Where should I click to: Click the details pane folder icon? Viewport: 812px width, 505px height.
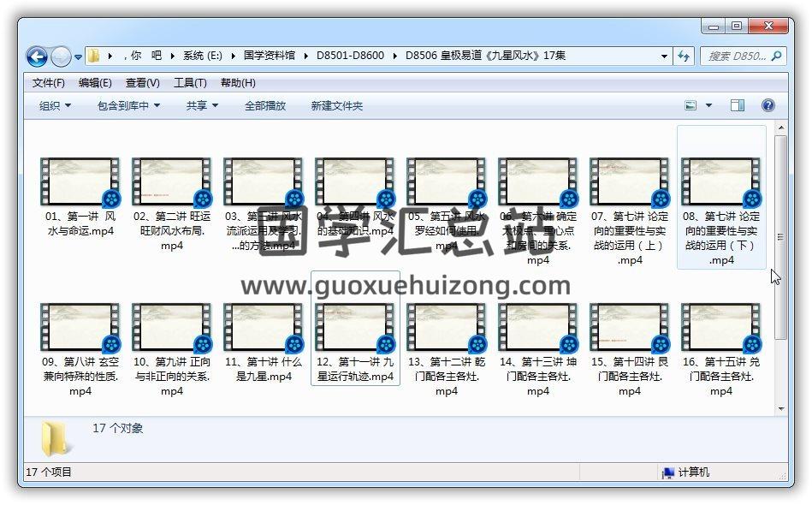[x=56, y=439]
